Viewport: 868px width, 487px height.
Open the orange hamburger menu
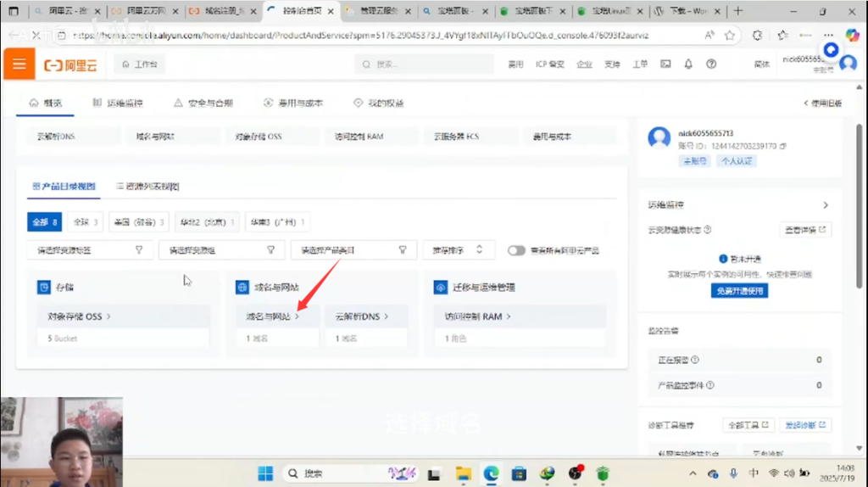[19, 64]
